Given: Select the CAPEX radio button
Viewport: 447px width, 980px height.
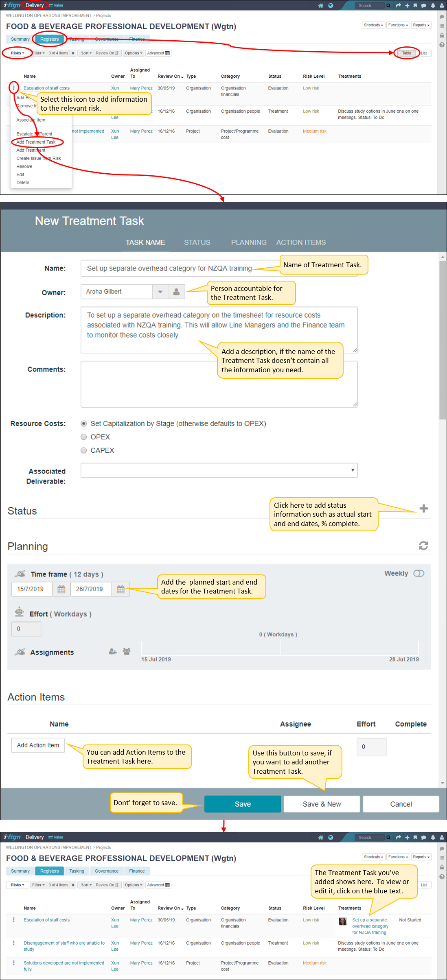Looking at the screenshot, I should click(84, 450).
